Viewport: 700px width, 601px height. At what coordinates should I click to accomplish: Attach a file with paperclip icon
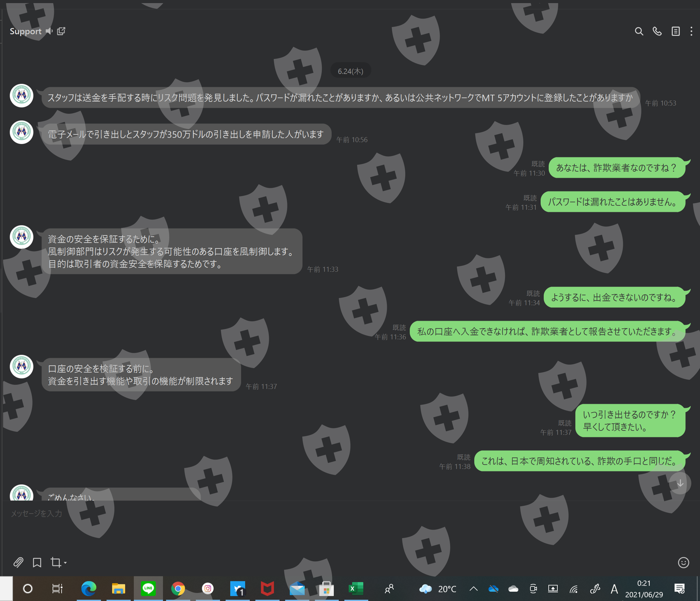click(x=18, y=562)
